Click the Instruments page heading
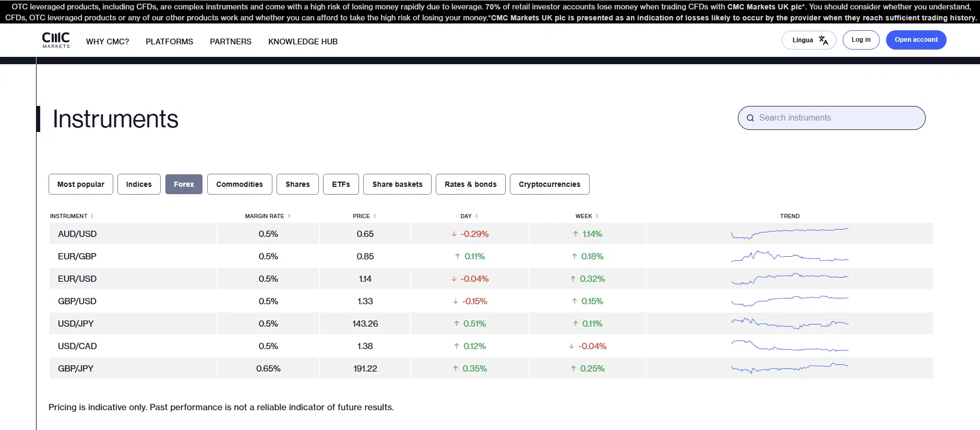Screen dimensions: 980x430 point(115,119)
